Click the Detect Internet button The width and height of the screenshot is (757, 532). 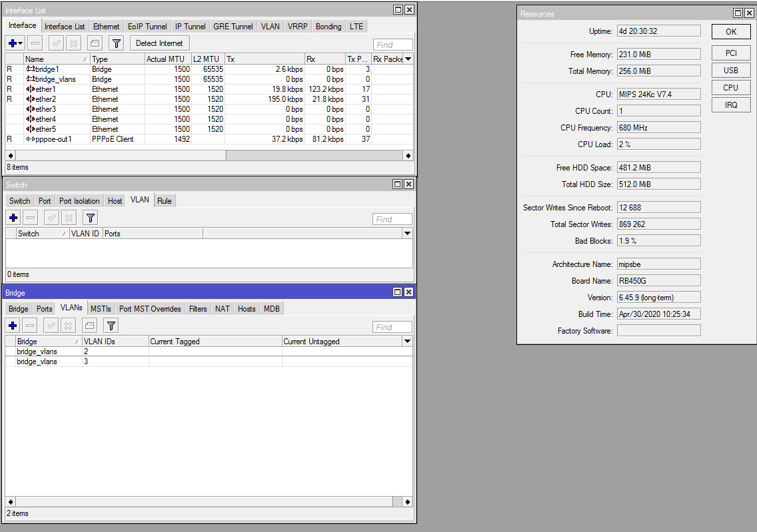click(x=160, y=43)
